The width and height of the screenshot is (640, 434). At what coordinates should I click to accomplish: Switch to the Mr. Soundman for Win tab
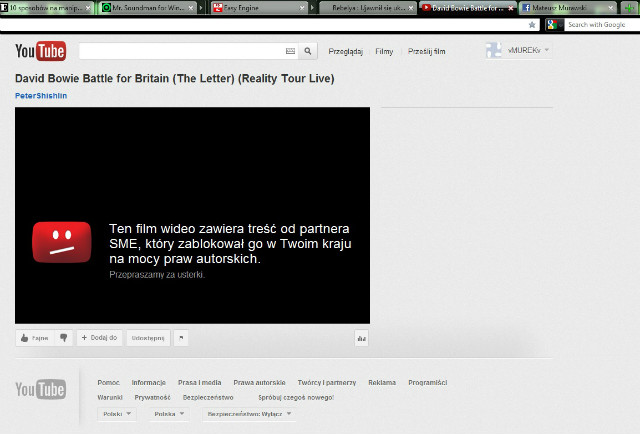click(147, 8)
